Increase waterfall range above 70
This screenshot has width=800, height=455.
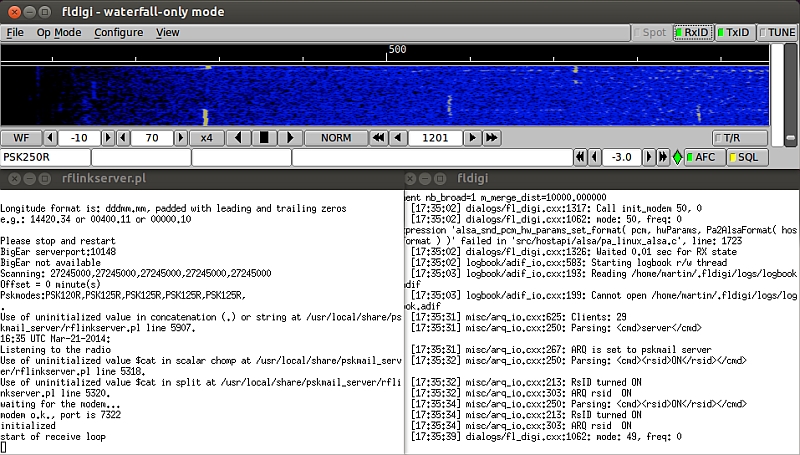(181, 138)
